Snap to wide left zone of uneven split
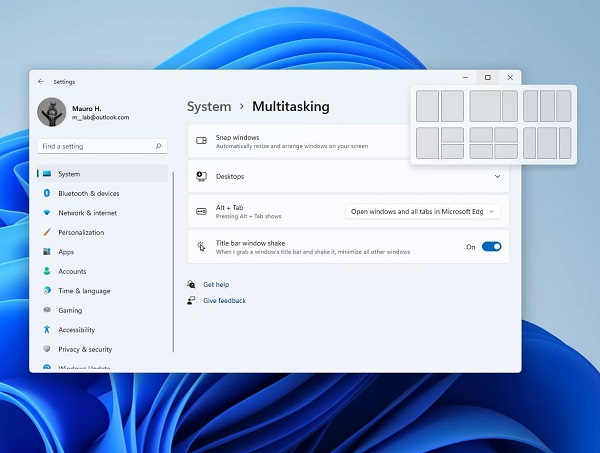 pos(485,106)
